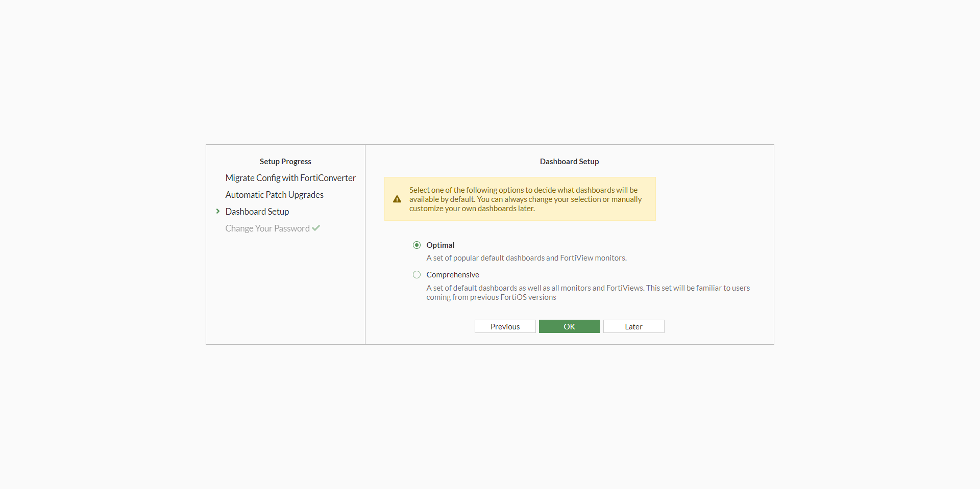Click the green checkmark beside Change Your Password
Image resolution: width=980 pixels, height=489 pixels.
[x=316, y=228]
